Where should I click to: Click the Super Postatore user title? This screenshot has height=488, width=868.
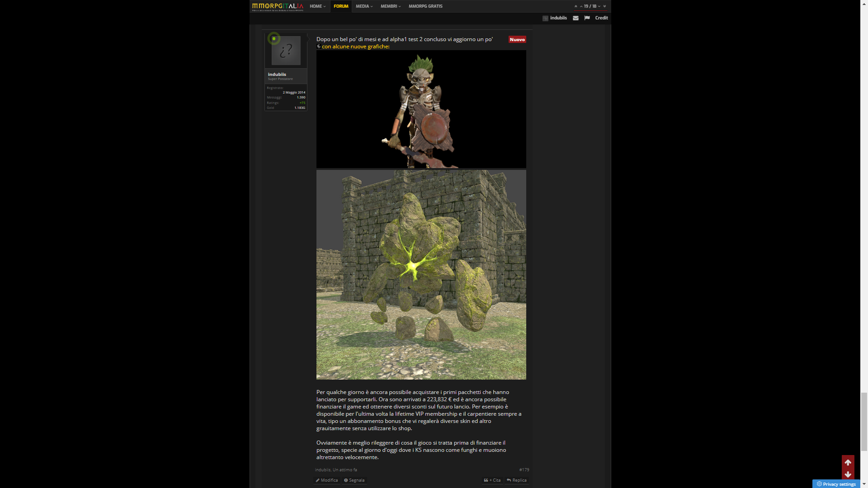pyautogui.click(x=280, y=79)
